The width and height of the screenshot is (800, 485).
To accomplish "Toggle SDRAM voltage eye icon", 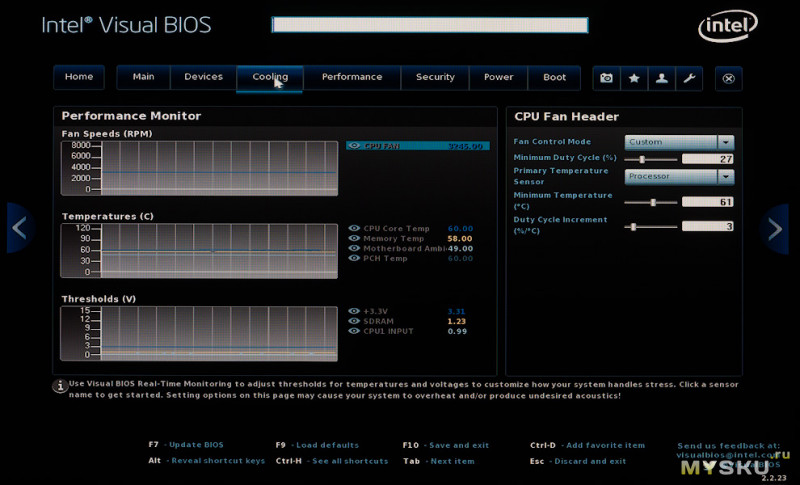I will [x=354, y=321].
